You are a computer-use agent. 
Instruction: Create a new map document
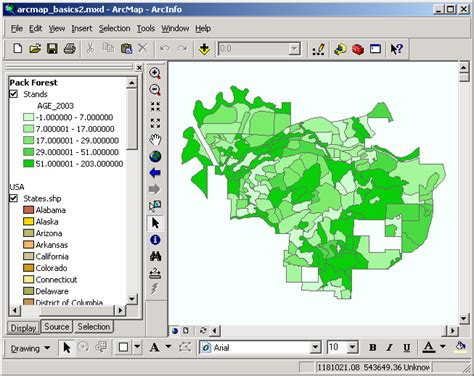18,49
